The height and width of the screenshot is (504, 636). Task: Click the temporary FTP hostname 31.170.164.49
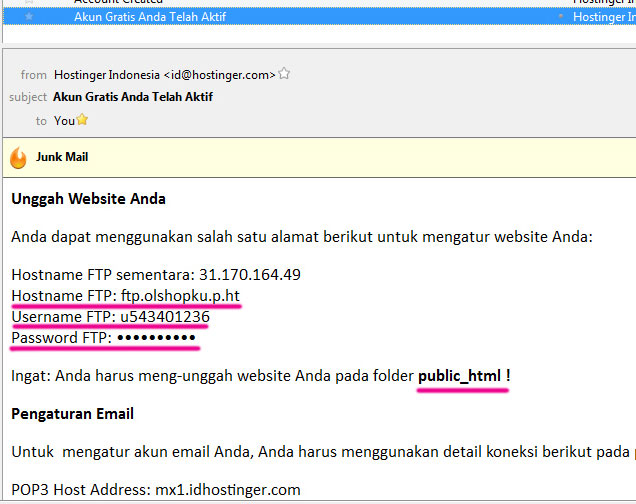[x=250, y=275]
